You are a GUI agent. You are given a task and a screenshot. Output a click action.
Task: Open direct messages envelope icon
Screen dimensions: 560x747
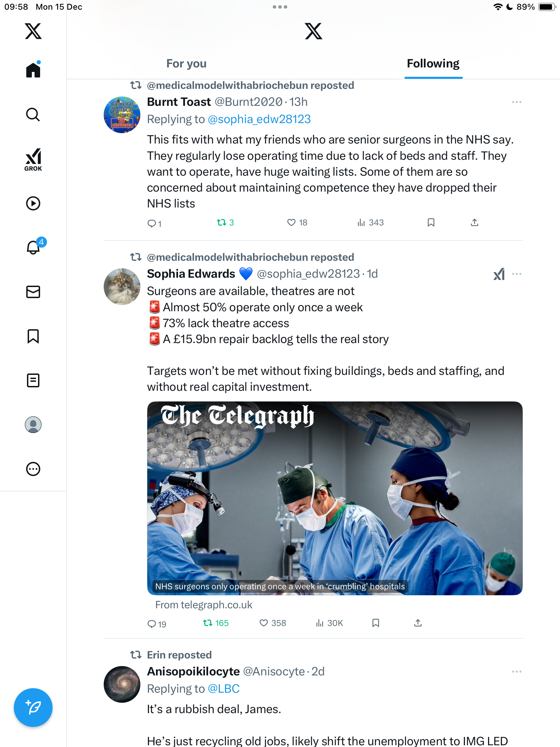pos(33,292)
